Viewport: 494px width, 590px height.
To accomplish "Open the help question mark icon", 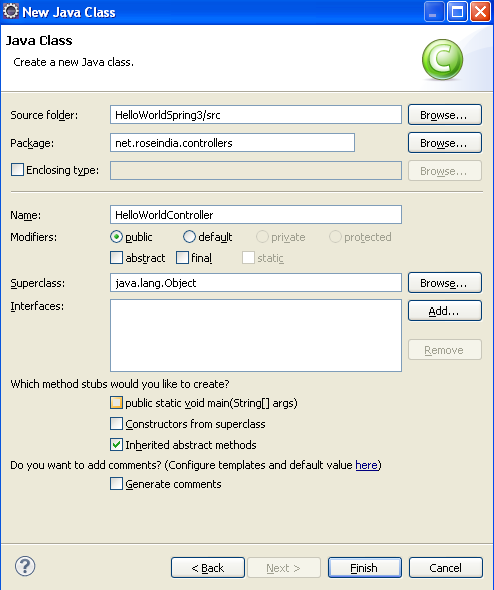I will pos(25,566).
